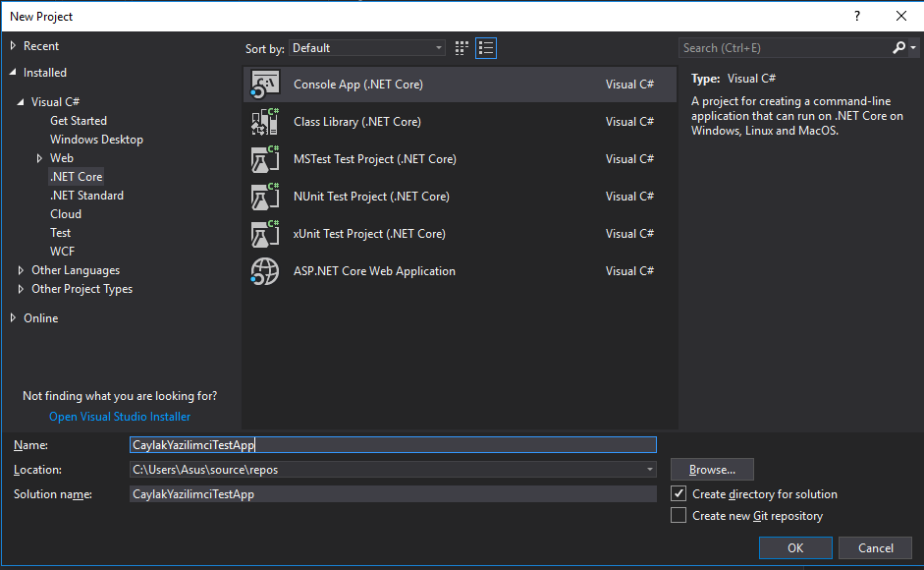Expand the Recent node
The height and width of the screenshot is (570, 924).
click(13, 45)
